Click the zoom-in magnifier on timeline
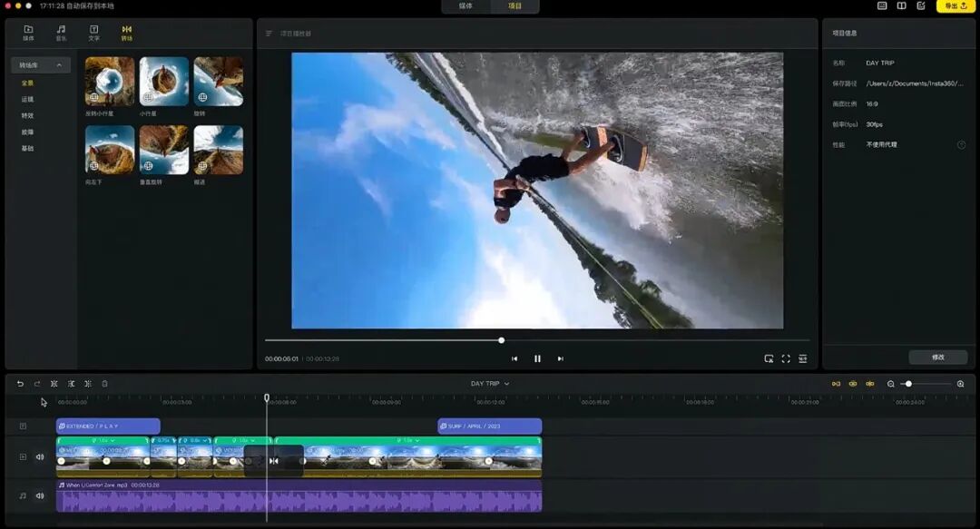This screenshot has width=980, height=529. click(961, 384)
